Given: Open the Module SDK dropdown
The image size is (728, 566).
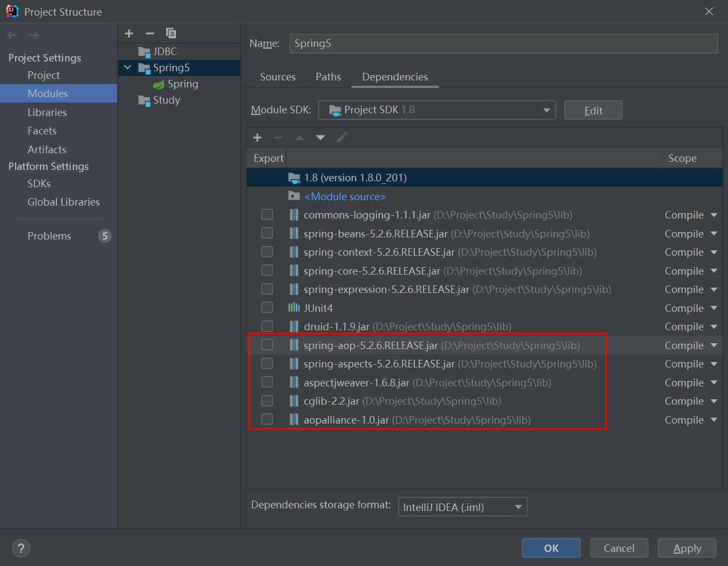Looking at the screenshot, I should pyautogui.click(x=437, y=110).
